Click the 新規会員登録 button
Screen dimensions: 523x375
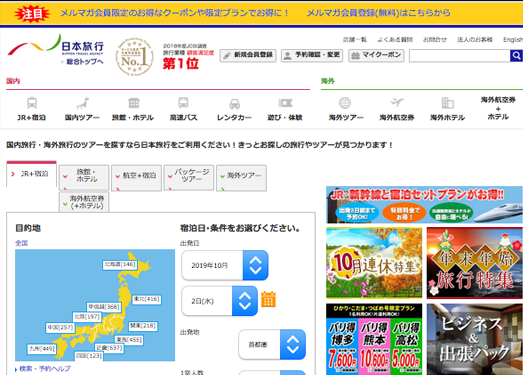pyautogui.click(x=248, y=55)
